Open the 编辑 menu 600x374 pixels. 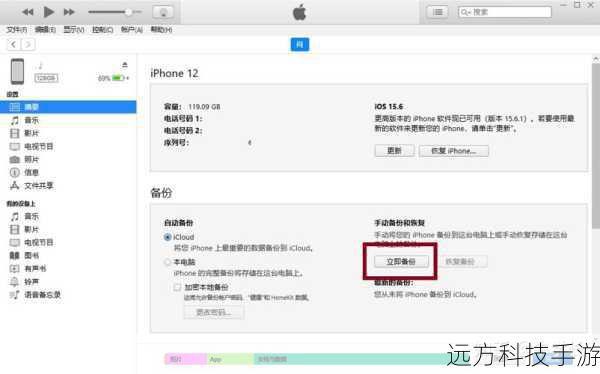(x=45, y=29)
